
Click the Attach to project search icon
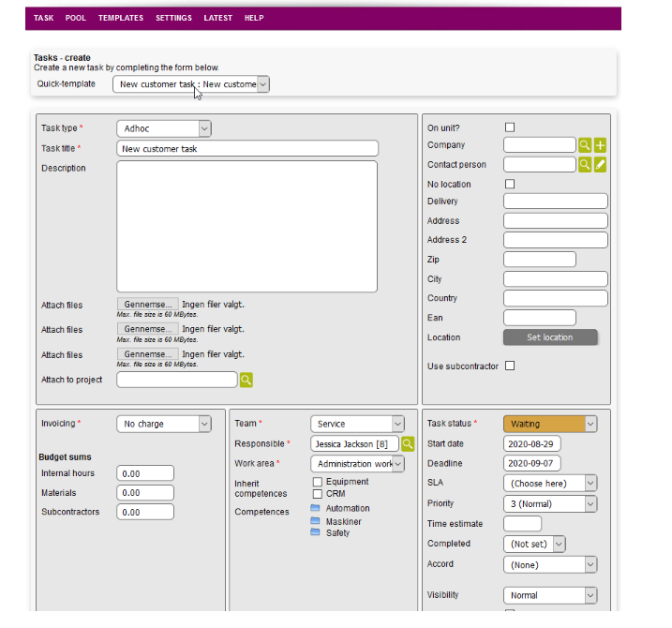(246, 380)
